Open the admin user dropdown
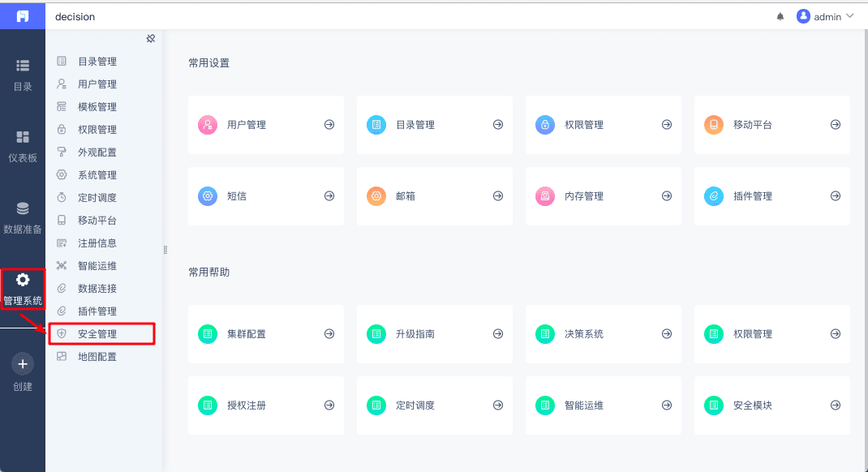This screenshot has width=868, height=472. [826, 16]
